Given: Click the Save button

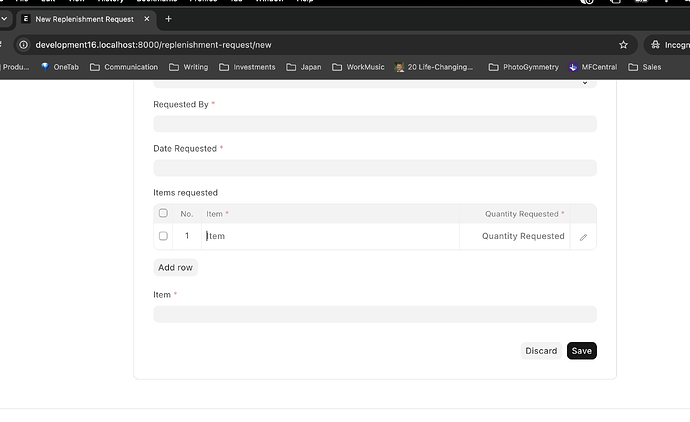Looking at the screenshot, I should click(x=582, y=351).
